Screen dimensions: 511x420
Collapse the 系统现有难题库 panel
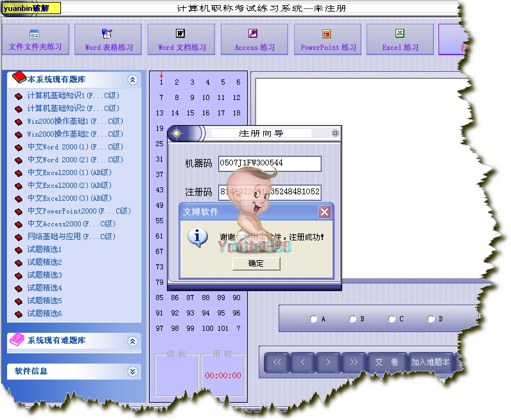[132, 341]
